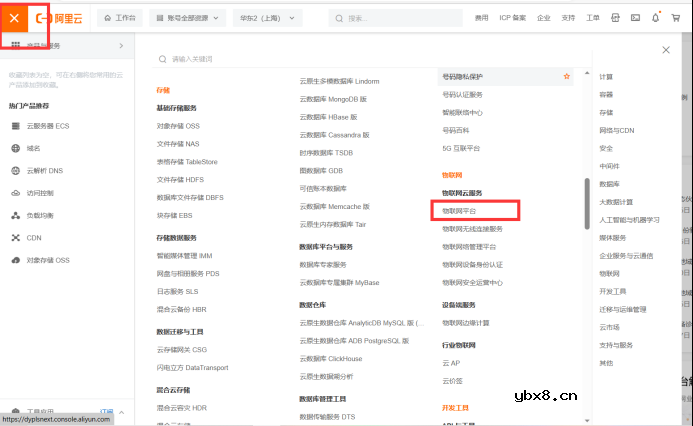Image resolution: width=693 pixels, height=426 pixels.
Task: Jump to the 数据库 category
Action: pyautogui.click(x=609, y=184)
